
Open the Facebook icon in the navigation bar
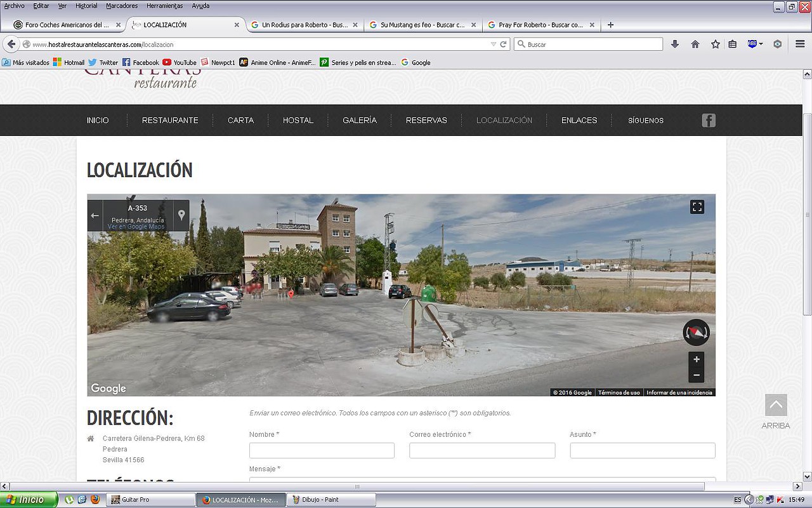click(709, 120)
